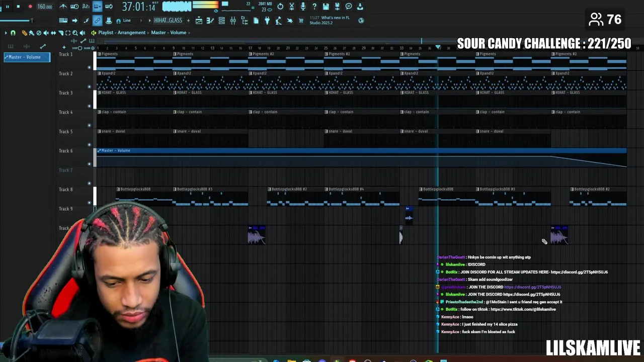Open the piano roll view icon

pyautogui.click(x=210, y=21)
